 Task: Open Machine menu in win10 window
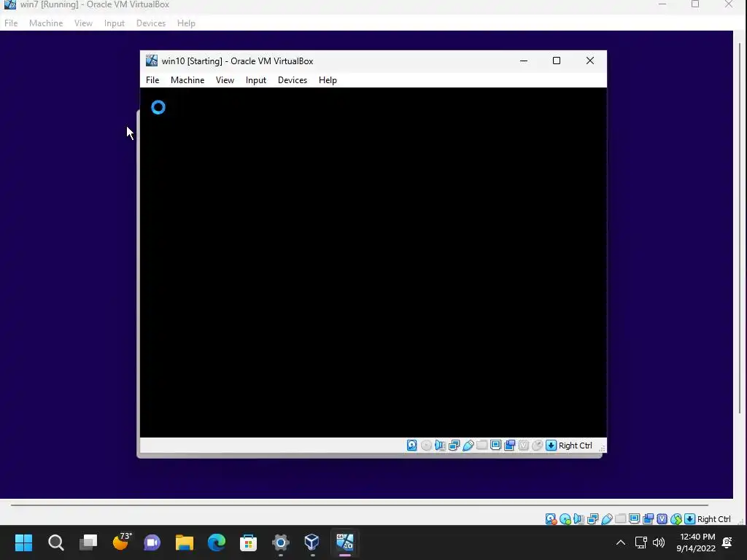[187, 80]
